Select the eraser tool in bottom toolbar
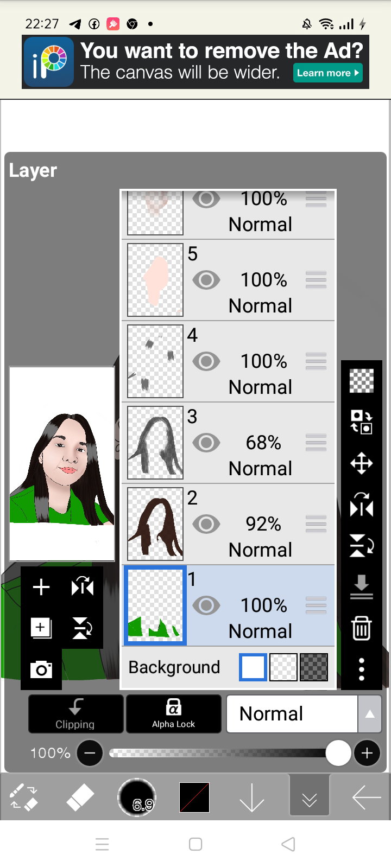391x868 pixels. 80,797
